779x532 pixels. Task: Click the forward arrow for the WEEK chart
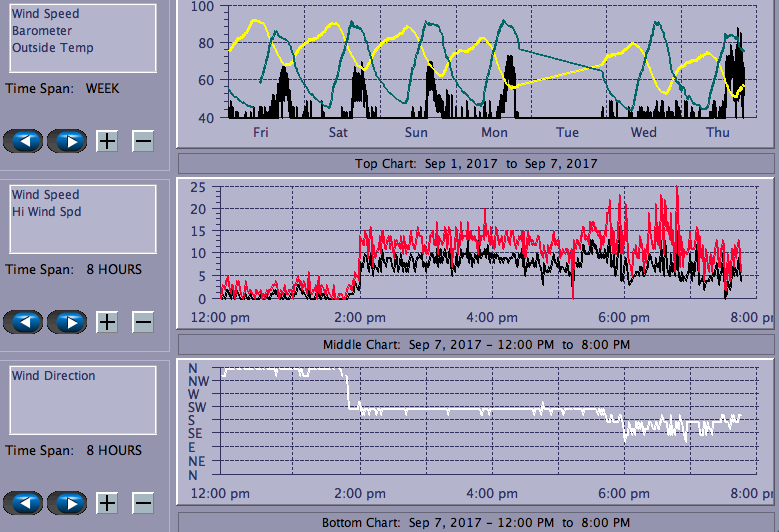[67, 141]
